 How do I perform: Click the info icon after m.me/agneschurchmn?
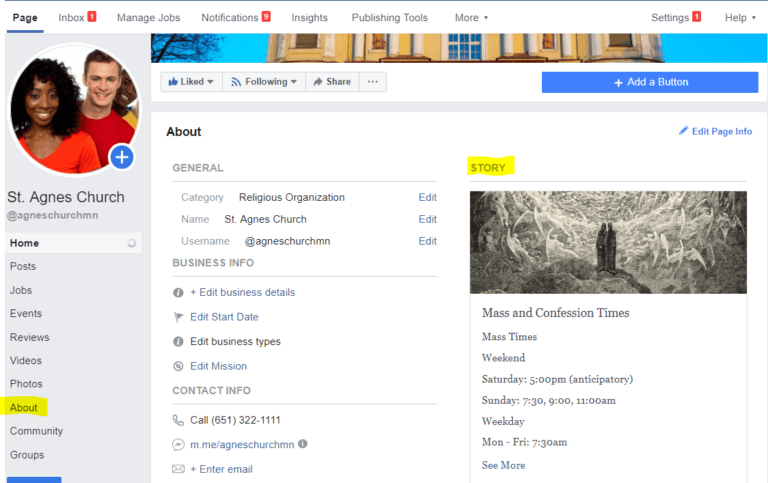(x=303, y=444)
